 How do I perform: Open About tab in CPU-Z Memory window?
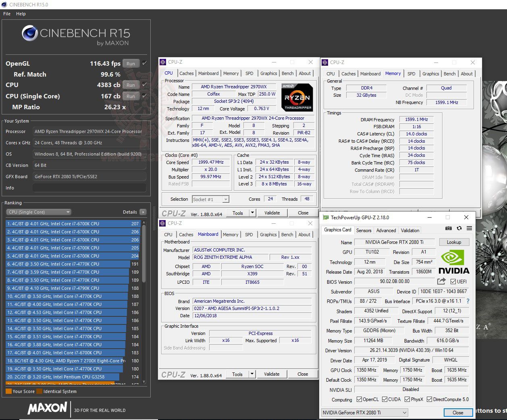(x=467, y=74)
